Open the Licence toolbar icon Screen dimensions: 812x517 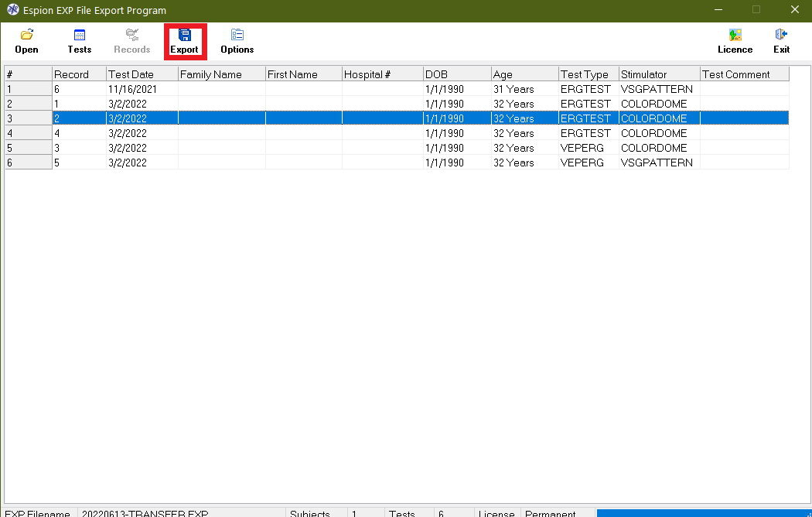pyautogui.click(x=735, y=35)
